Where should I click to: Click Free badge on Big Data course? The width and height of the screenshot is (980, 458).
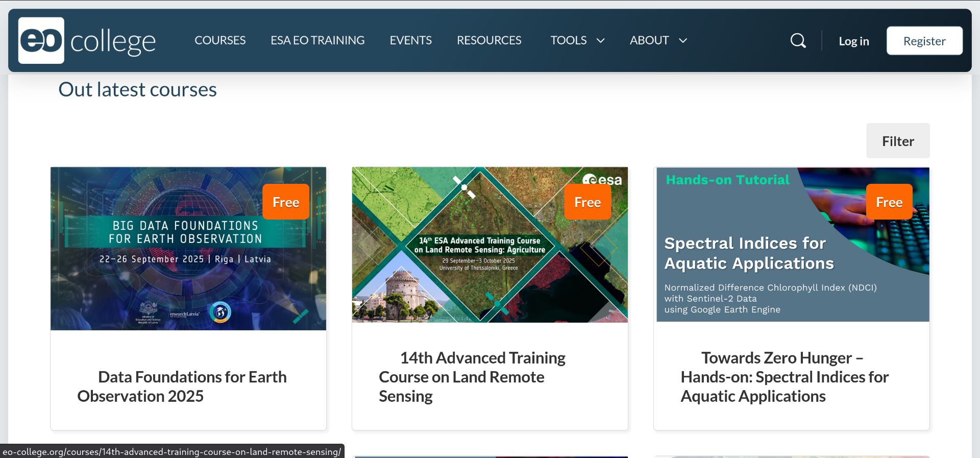(285, 202)
